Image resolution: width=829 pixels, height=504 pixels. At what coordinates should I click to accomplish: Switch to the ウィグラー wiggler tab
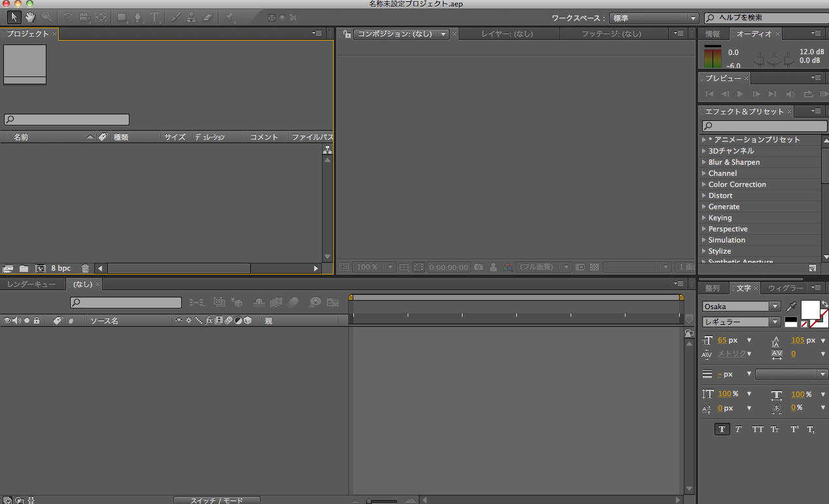786,288
